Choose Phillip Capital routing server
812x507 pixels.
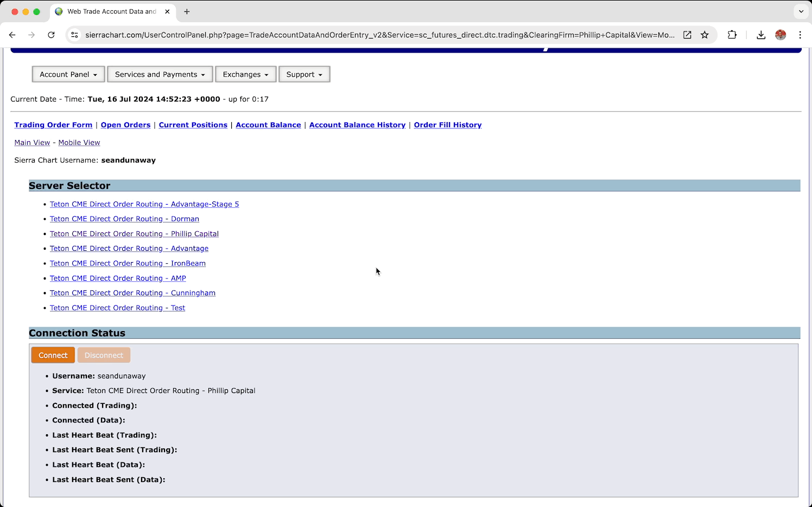[134, 234]
